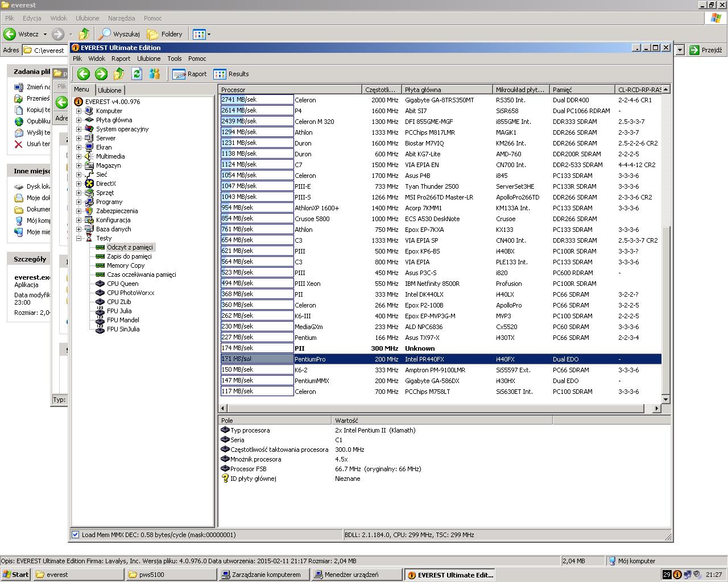Select Zapis do pamięci test
728x582 pixels.
129,256
